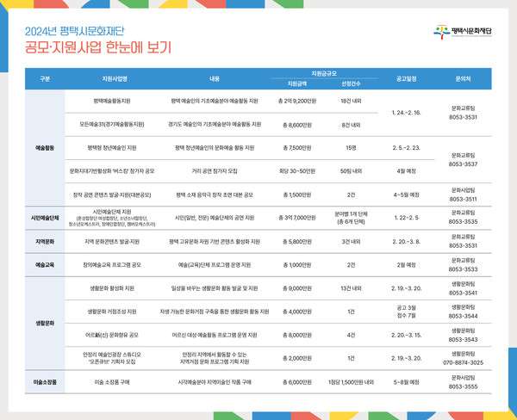Click contact '문화교류팀 8053-3535'

(463, 218)
